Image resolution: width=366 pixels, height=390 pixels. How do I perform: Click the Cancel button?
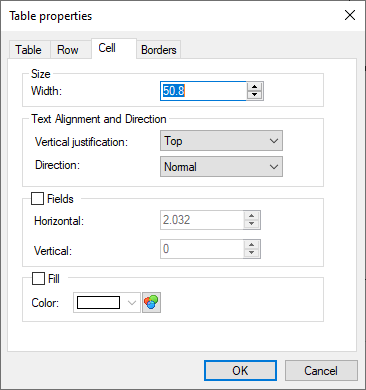pyautogui.click(x=321, y=370)
